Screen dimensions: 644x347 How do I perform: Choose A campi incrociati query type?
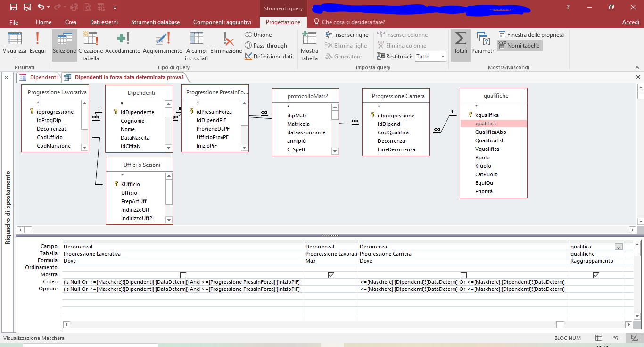coord(197,46)
